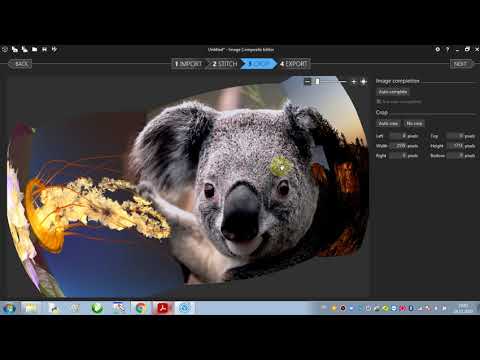Click the zoom out minus button
The width and height of the screenshot is (480, 360).
[308, 81]
